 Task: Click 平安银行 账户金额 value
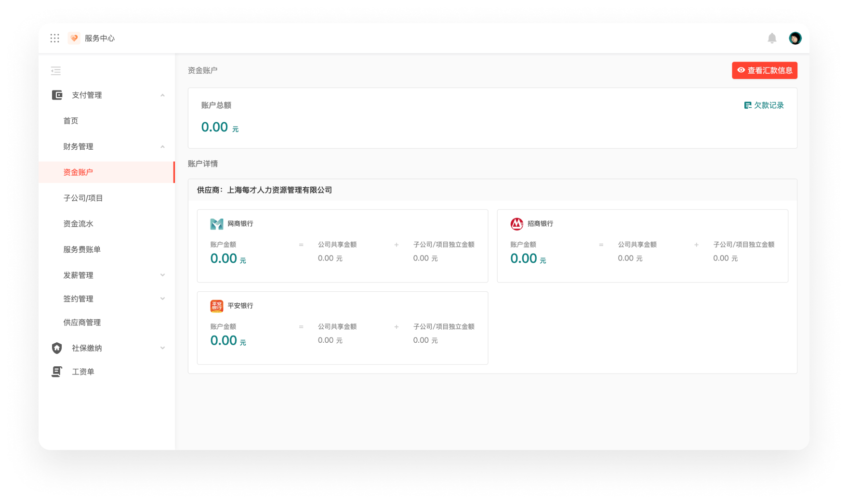pos(228,341)
